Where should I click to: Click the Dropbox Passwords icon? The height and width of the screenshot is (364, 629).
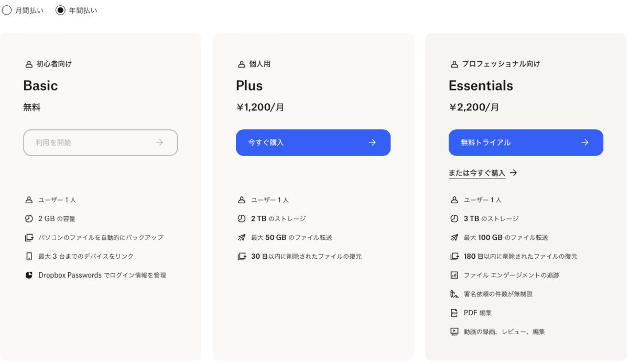[x=29, y=275]
